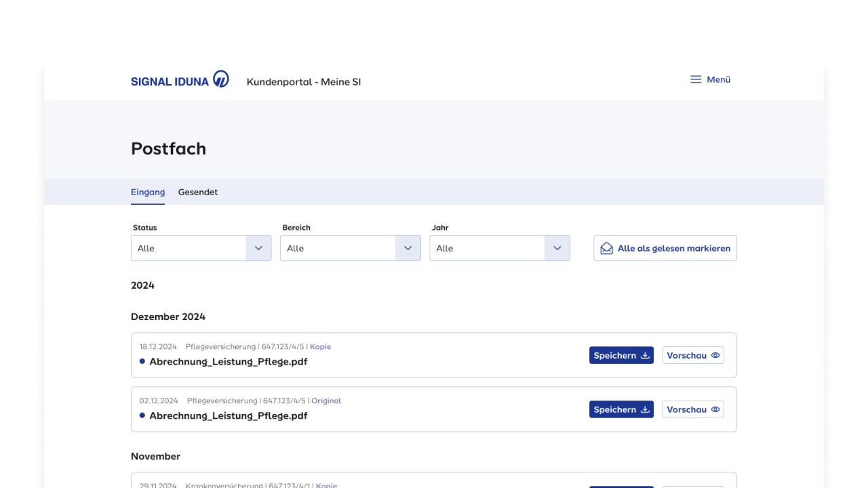Screen dimensions: 868x488
Task: Toggle preview eye for 02.12.2024 document
Action: point(715,410)
